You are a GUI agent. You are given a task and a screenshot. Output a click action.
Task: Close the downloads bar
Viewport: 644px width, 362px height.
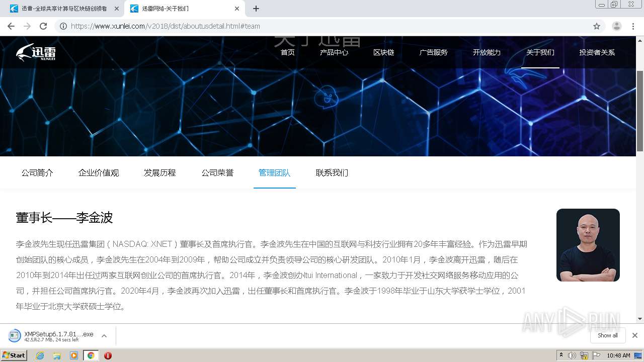click(635, 335)
